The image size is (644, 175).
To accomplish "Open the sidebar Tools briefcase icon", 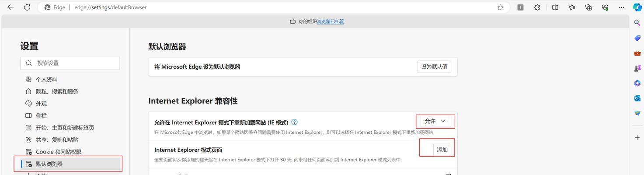I will pos(637,53).
